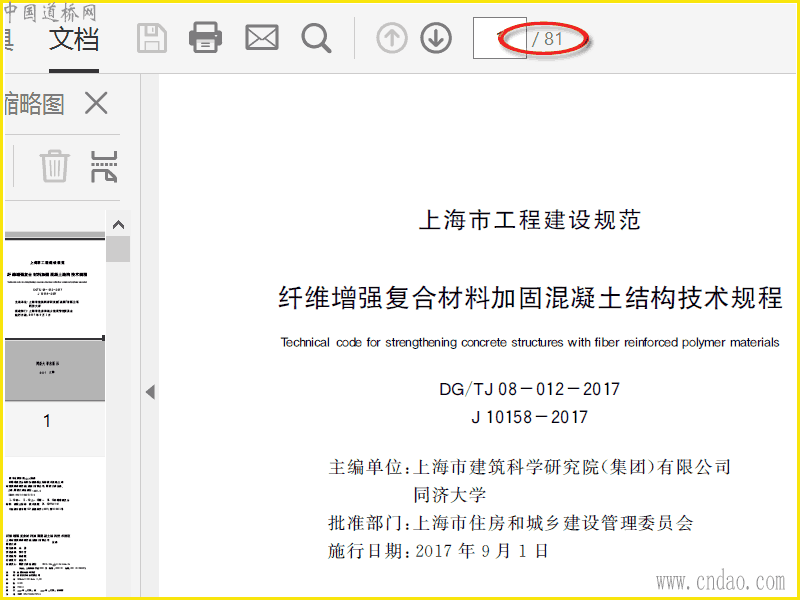This screenshot has height=600, width=800.
Task: Print the document via printer icon
Action: click(x=205, y=37)
